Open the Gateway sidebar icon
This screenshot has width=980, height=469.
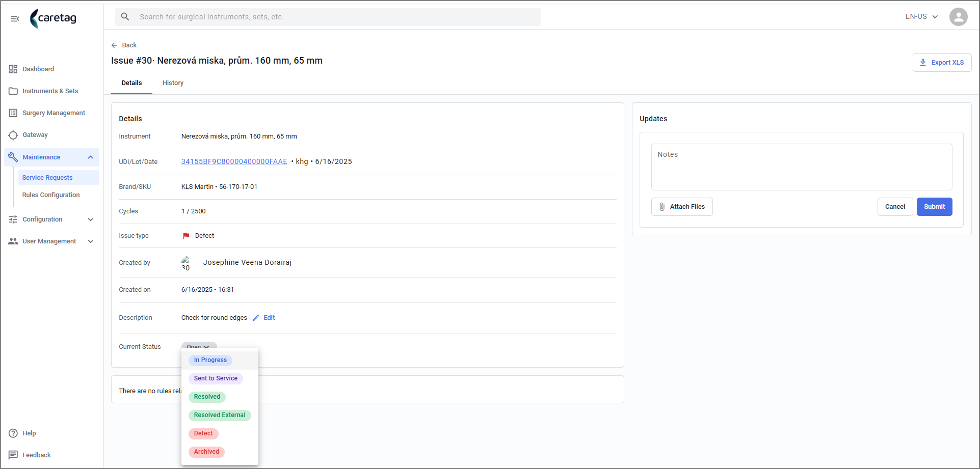tap(13, 135)
